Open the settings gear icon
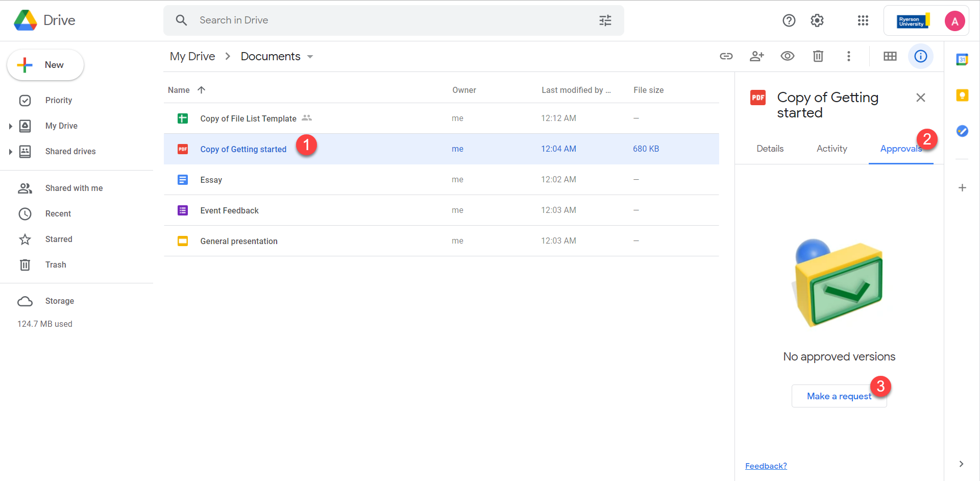 pyautogui.click(x=817, y=20)
